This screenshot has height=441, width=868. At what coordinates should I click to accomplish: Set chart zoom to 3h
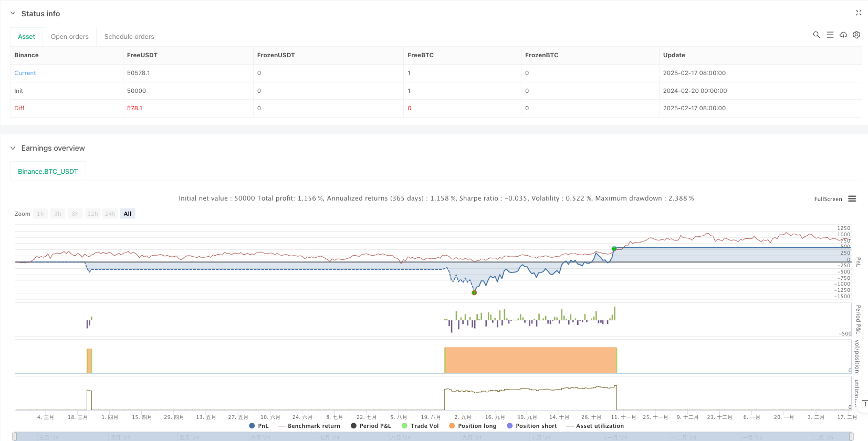[x=58, y=214]
